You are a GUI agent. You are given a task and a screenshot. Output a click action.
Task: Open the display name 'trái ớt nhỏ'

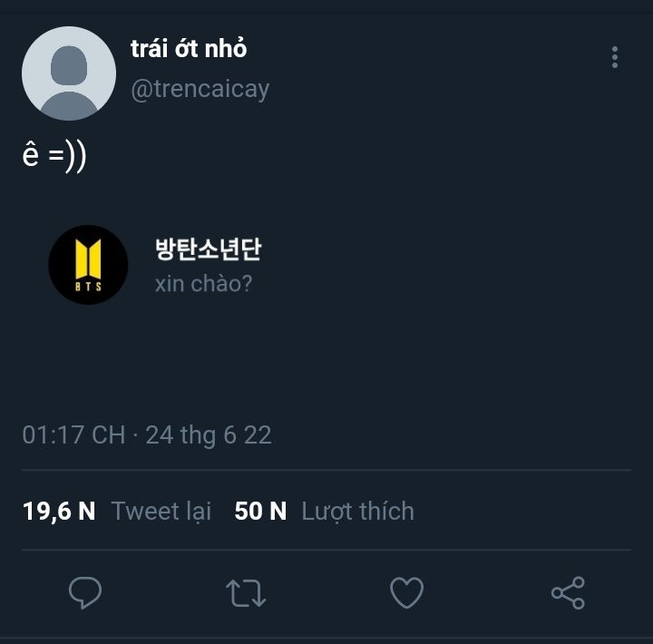189,49
